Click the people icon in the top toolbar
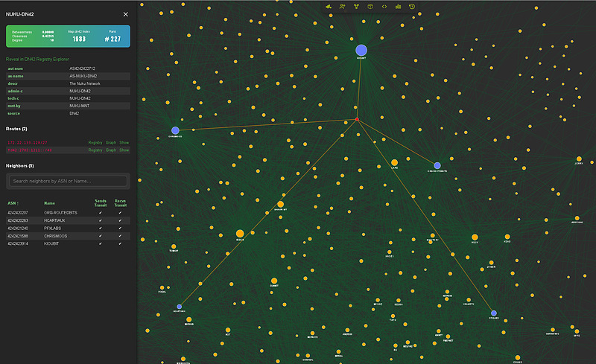Screen dimensions: 596x364 (x=342, y=7)
